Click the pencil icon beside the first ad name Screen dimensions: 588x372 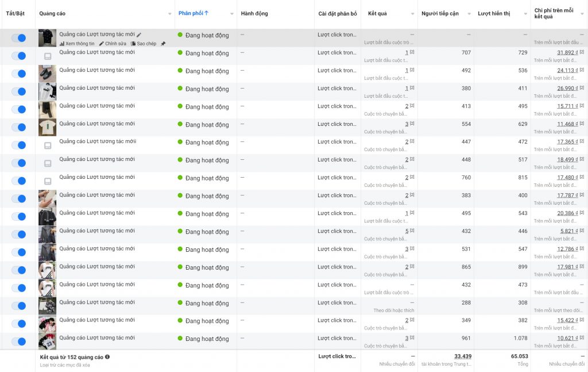tap(139, 35)
